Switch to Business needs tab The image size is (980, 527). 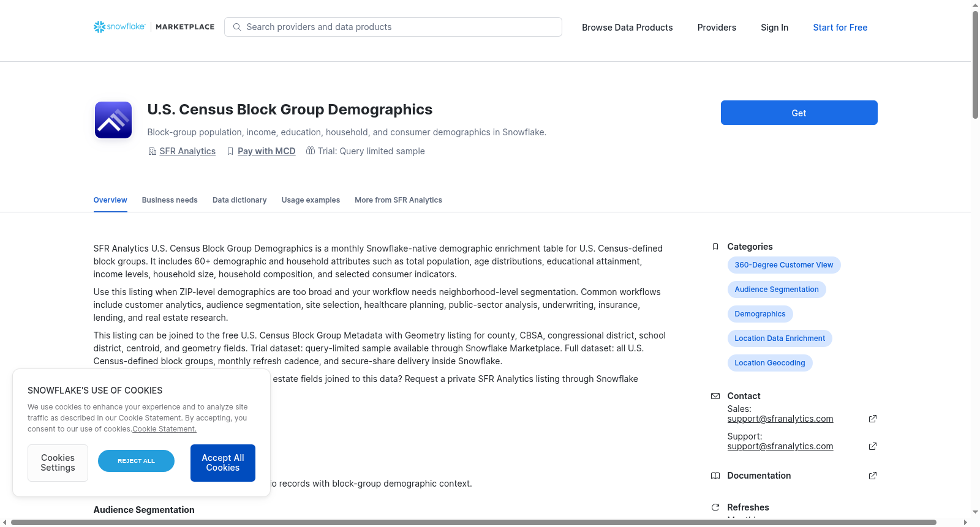coord(170,200)
